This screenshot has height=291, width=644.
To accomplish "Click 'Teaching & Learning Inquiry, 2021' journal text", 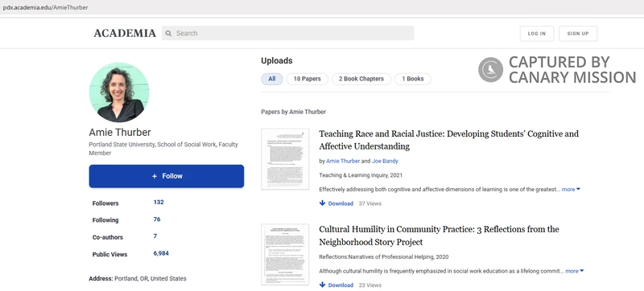I will 361,175.
